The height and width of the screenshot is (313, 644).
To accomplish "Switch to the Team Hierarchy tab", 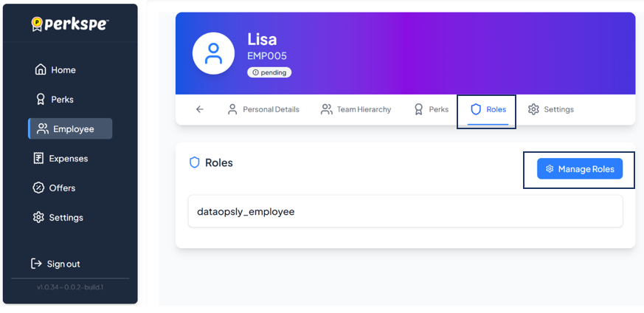I will click(356, 109).
